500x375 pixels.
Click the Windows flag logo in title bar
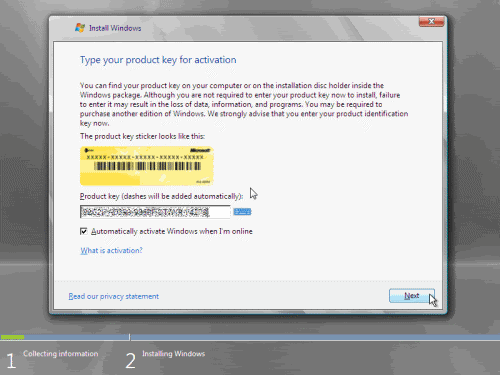click(x=80, y=28)
